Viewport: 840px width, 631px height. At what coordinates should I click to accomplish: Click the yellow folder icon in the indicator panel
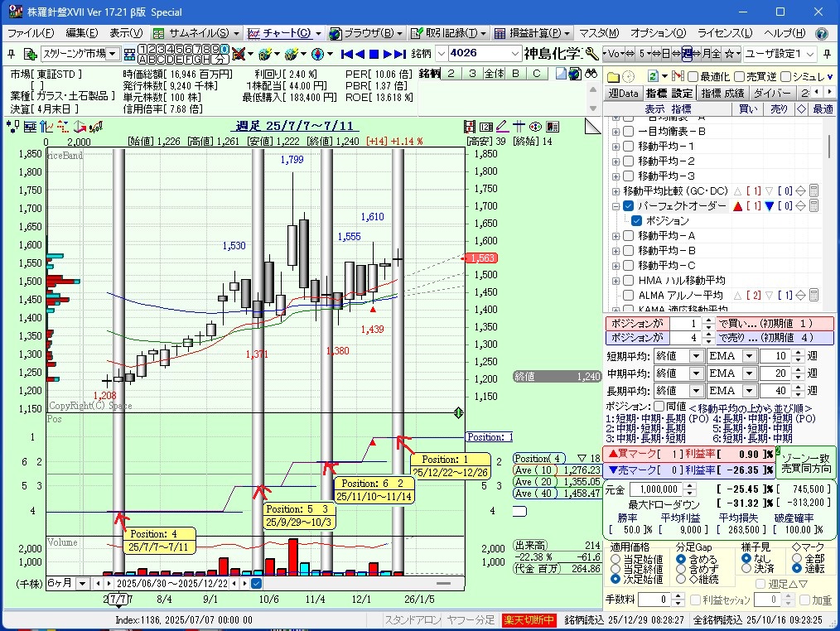[613, 76]
